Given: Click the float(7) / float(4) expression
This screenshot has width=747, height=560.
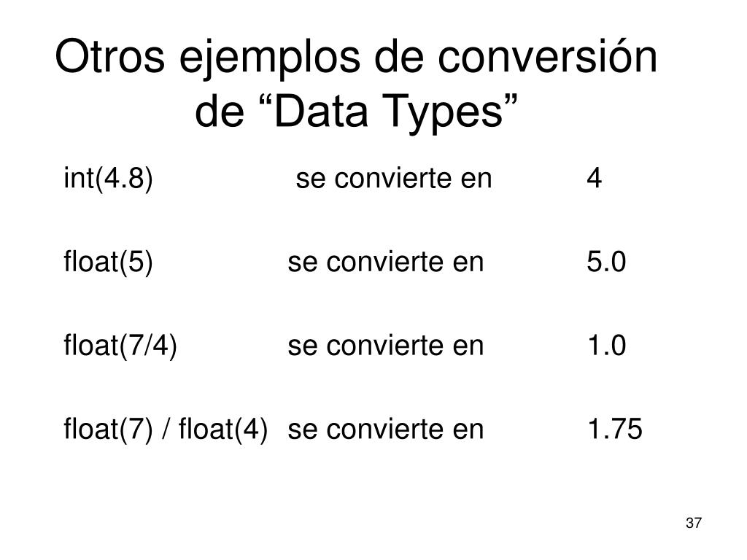Looking at the screenshot, I should coord(166,429).
